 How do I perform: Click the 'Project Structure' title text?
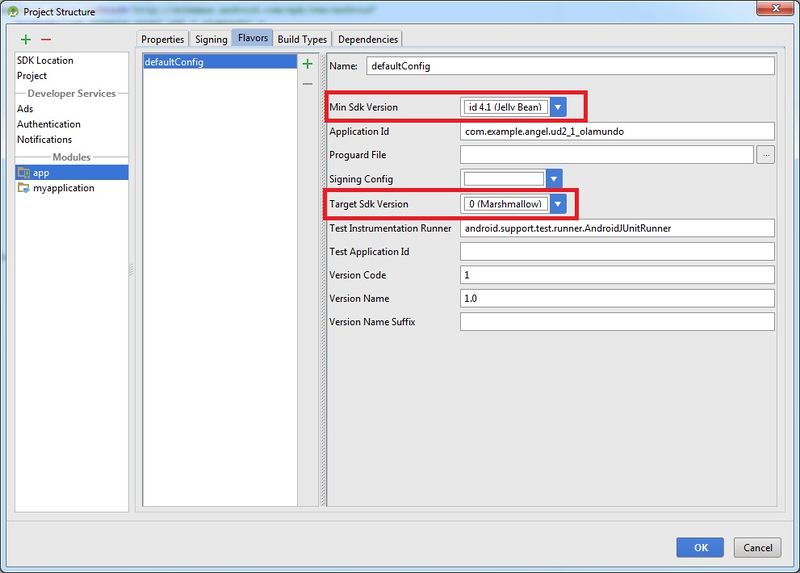59,12
